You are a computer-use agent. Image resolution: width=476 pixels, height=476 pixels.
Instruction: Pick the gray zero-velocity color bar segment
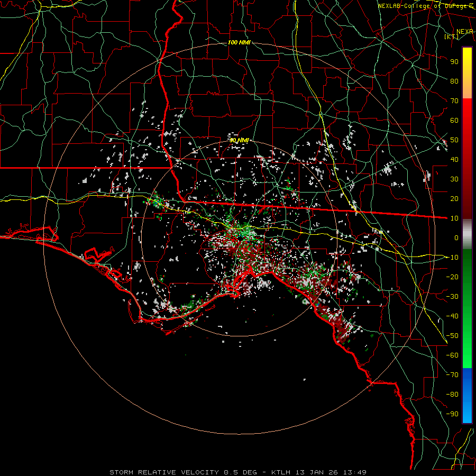tap(467, 234)
